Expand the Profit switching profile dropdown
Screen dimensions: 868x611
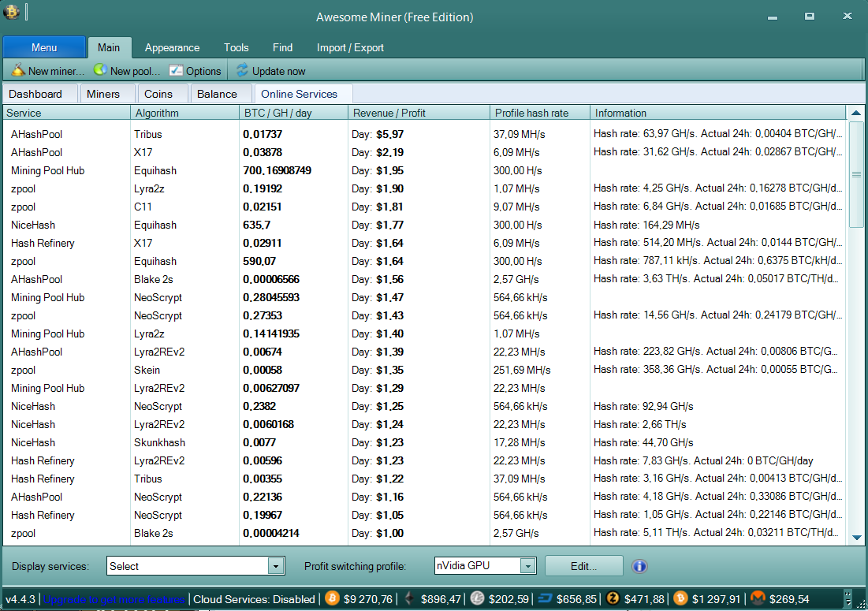coord(528,566)
